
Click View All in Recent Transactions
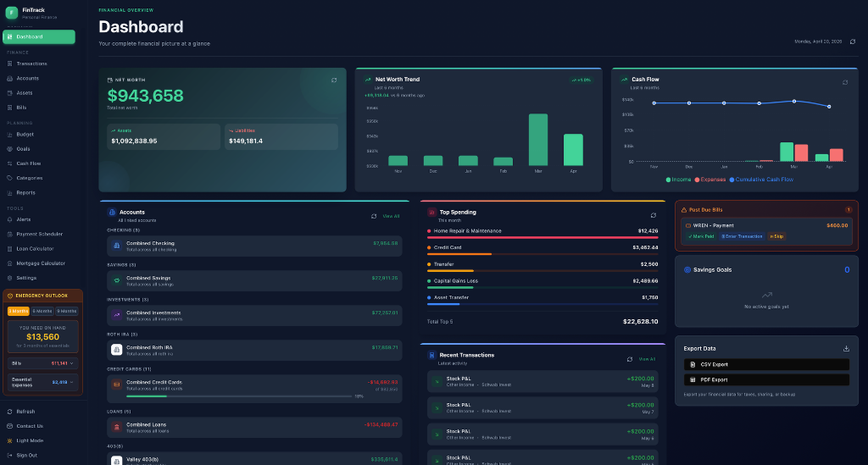647,359
